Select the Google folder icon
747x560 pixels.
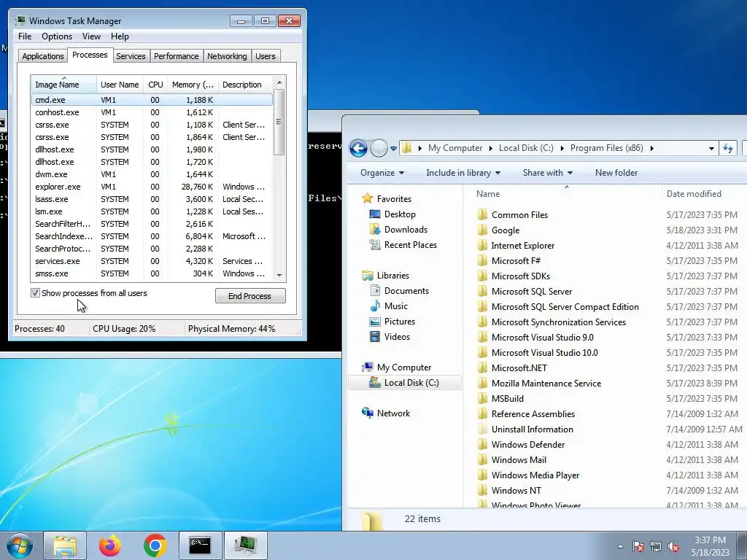(x=482, y=230)
